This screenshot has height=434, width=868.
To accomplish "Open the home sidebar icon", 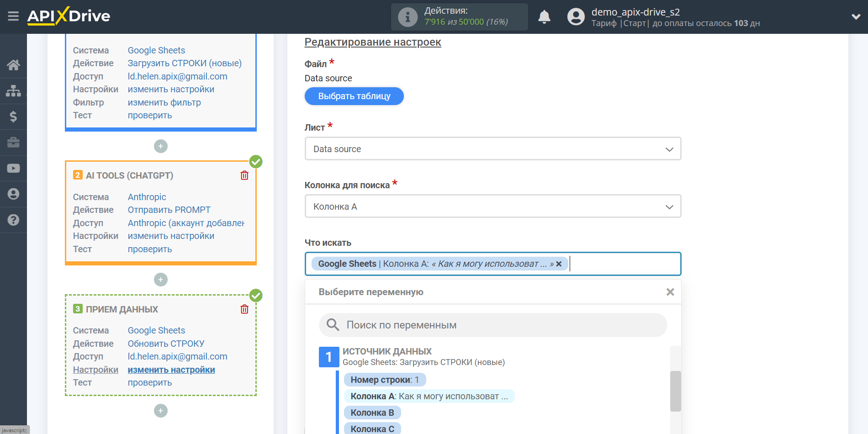I will click(13, 65).
